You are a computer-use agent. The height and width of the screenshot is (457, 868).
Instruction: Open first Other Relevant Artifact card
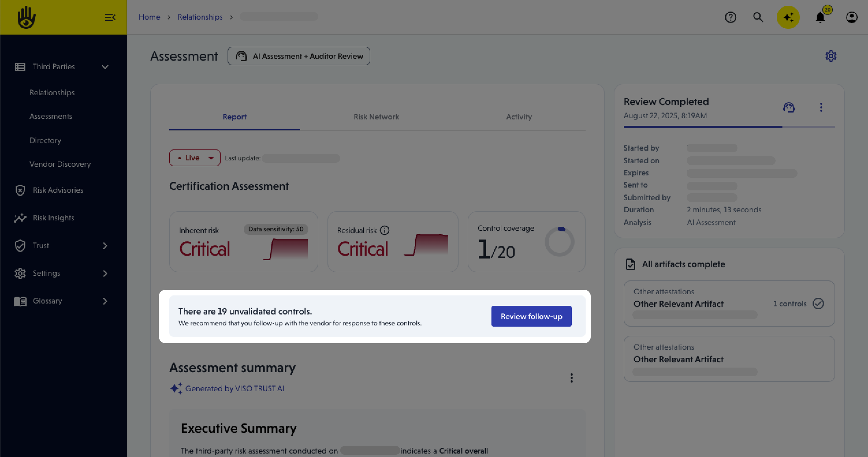click(729, 304)
